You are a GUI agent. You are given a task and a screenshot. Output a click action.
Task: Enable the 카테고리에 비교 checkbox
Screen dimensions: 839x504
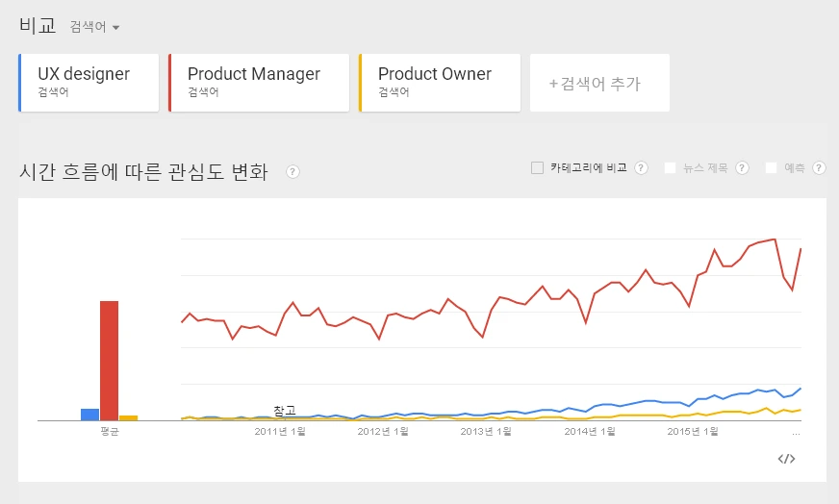pos(537,168)
